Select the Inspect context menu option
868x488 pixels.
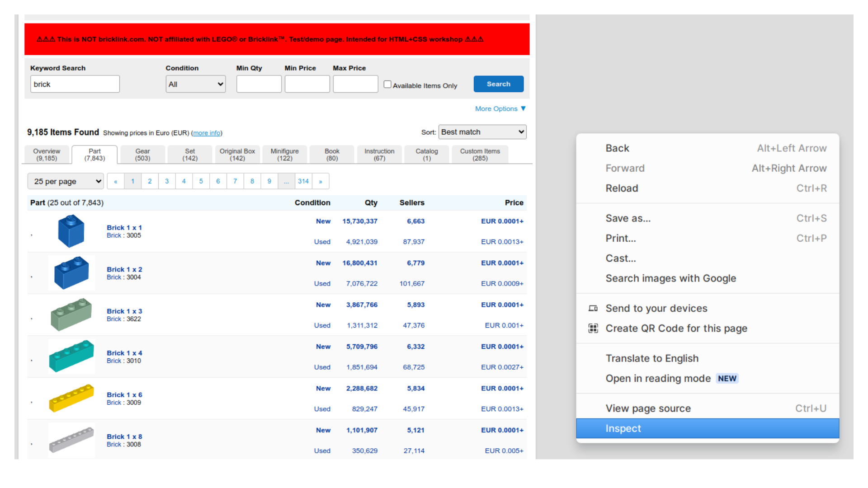point(709,428)
